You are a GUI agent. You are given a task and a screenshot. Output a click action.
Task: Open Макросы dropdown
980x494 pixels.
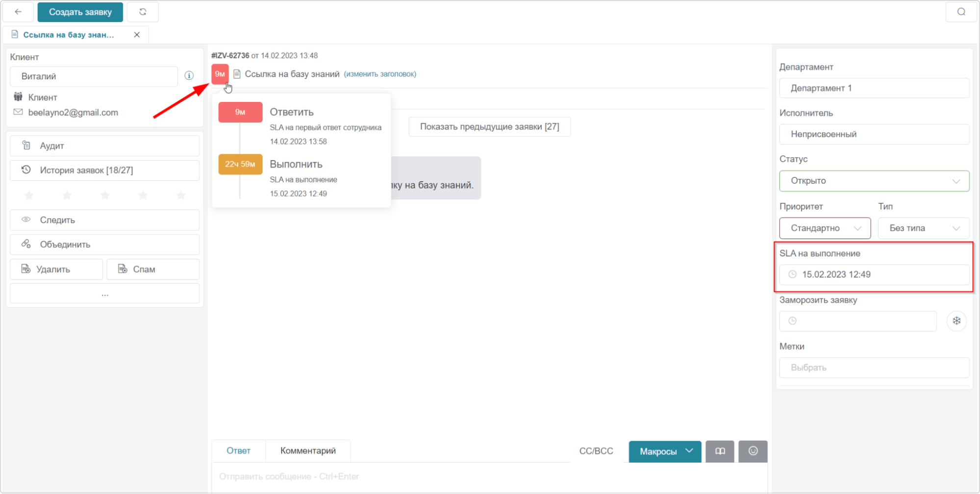[665, 451]
